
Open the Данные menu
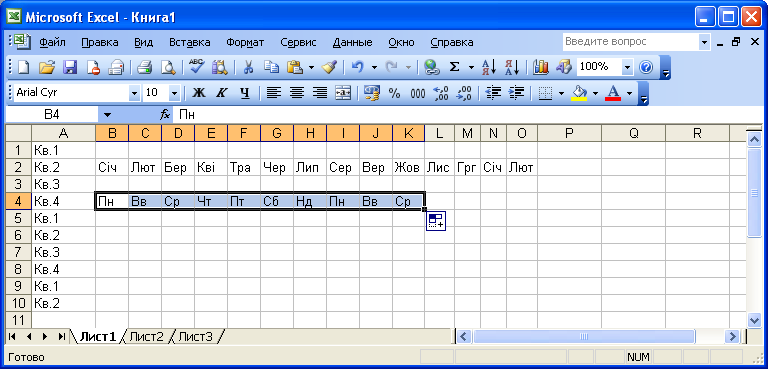coord(352,43)
